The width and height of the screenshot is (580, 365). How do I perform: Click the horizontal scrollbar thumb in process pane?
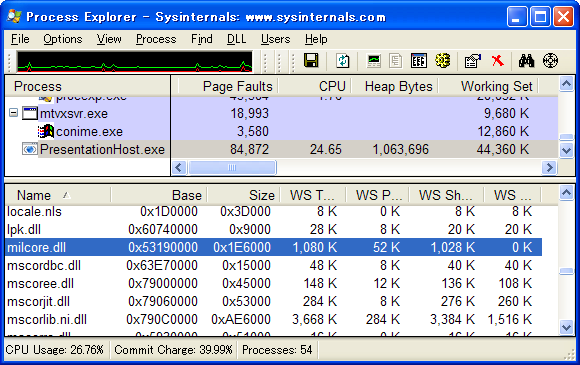click(x=232, y=168)
